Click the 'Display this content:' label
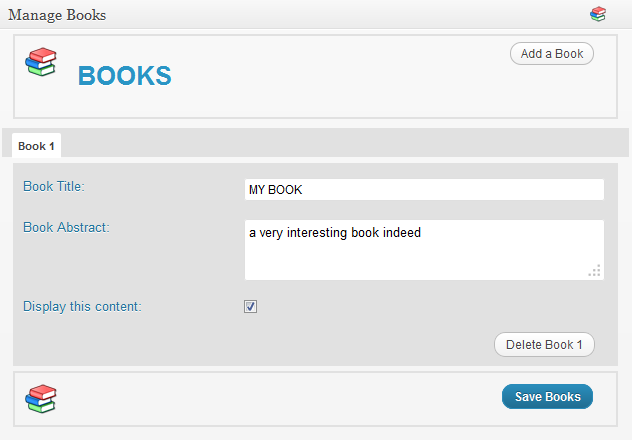This screenshot has height=440, width=632. click(82, 306)
